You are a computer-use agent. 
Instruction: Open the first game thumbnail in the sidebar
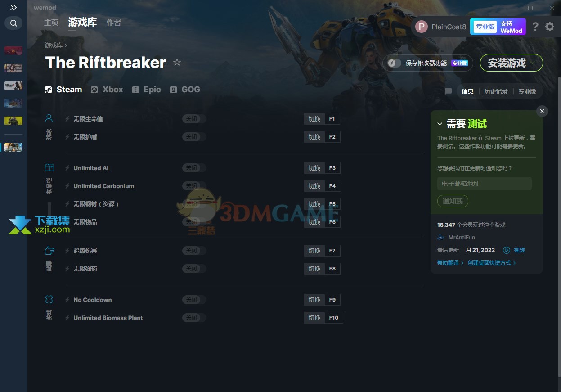point(13,50)
